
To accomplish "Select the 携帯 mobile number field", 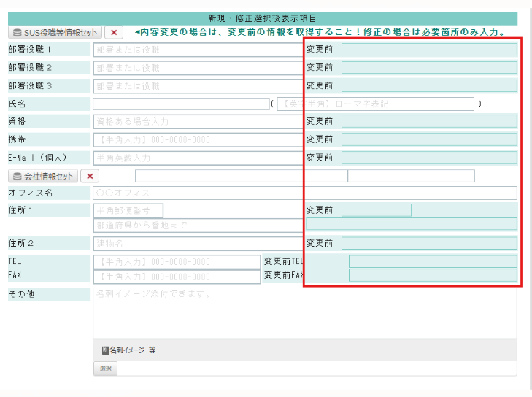I will [x=196, y=139].
